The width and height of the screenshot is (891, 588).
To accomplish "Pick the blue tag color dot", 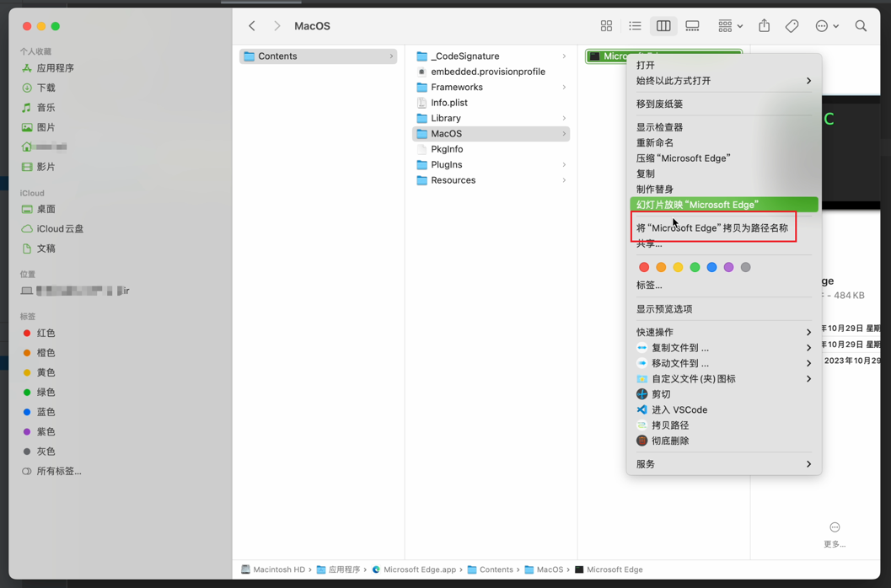I will [711, 267].
